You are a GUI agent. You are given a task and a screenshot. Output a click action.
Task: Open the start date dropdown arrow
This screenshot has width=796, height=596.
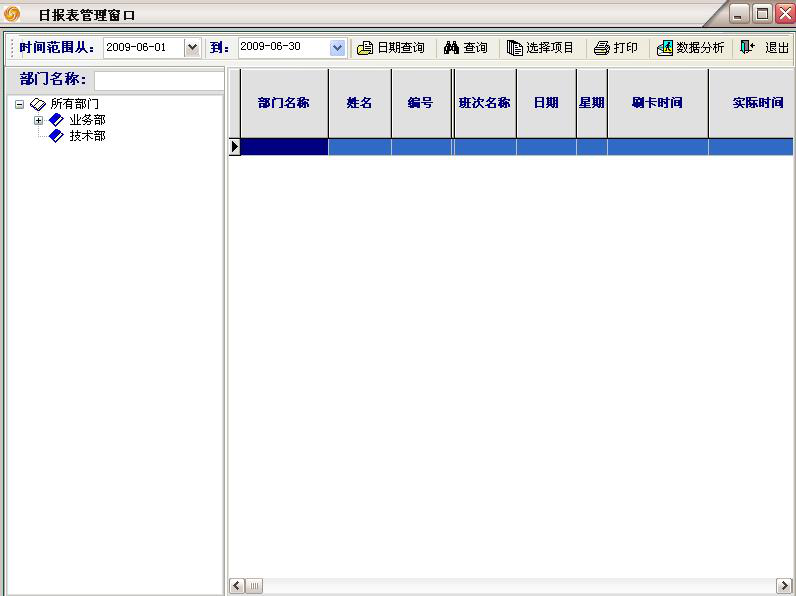[192, 48]
